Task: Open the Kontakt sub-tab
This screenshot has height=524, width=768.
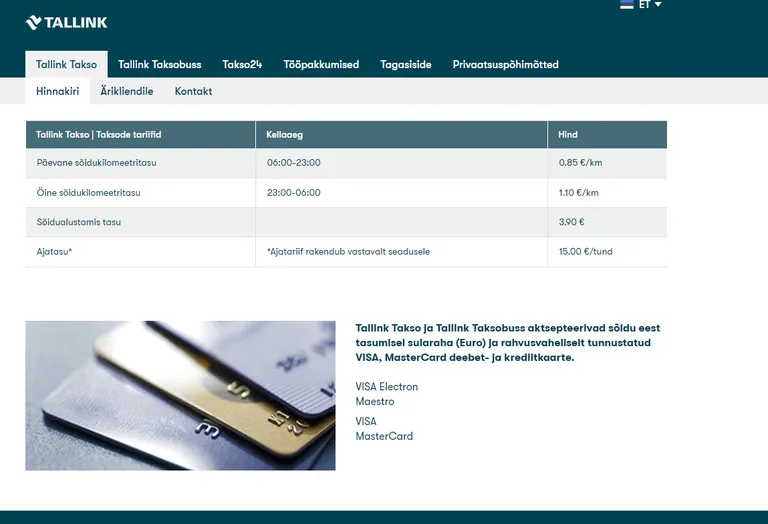Action: [x=193, y=91]
